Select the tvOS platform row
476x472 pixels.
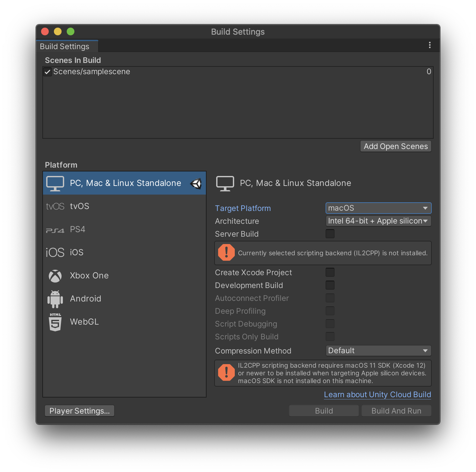pos(124,206)
